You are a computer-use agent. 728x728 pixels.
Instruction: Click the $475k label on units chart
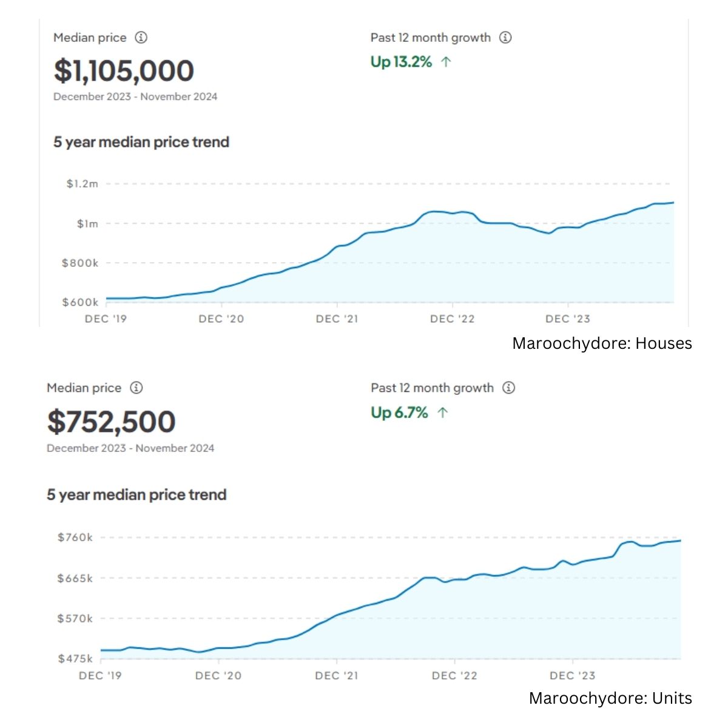(x=75, y=658)
